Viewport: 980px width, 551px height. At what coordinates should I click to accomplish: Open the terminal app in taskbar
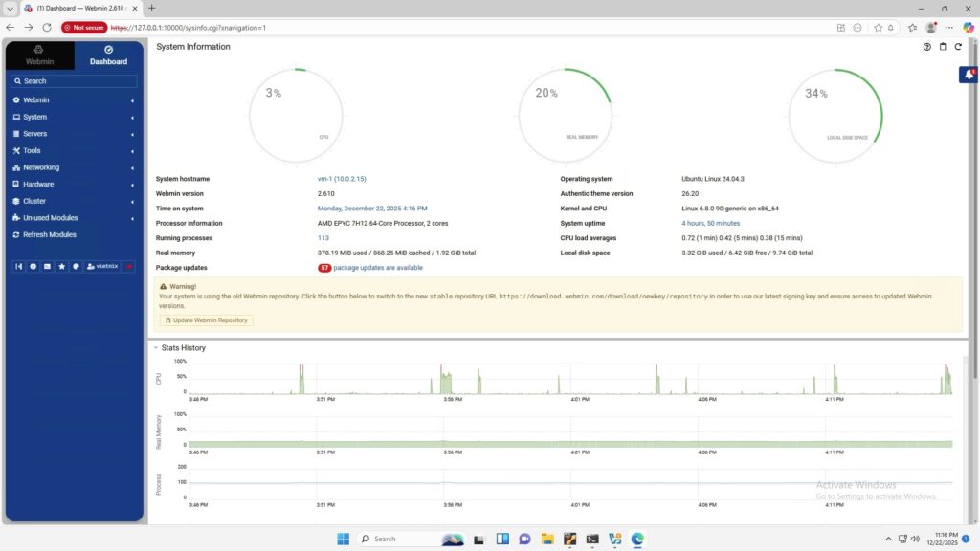point(592,539)
